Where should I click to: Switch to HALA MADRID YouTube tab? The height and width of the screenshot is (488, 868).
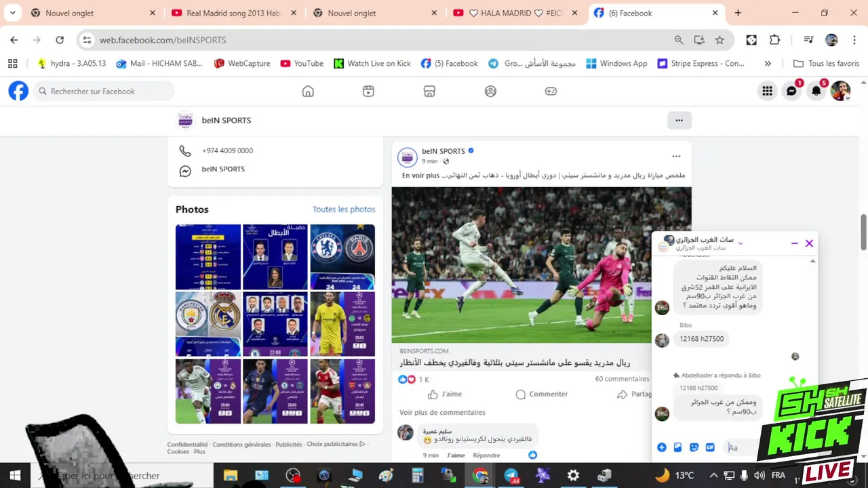515,13
